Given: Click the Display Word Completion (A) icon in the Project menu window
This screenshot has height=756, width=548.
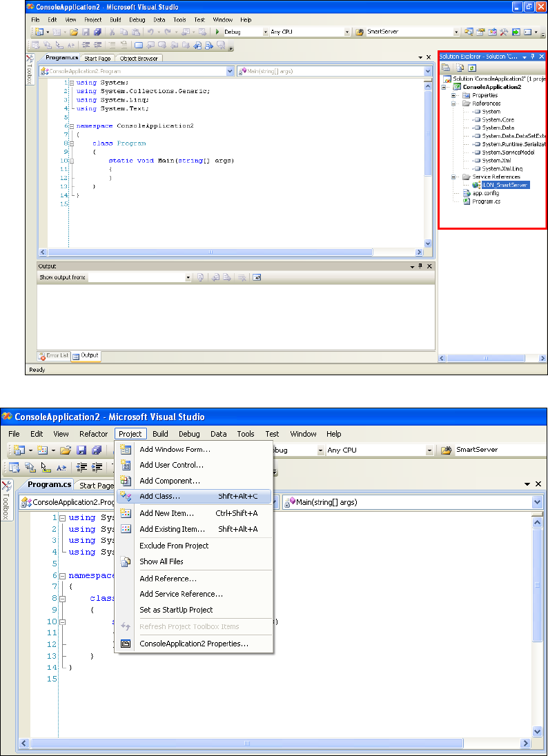Looking at the screenshot, I should coord(61,467).
